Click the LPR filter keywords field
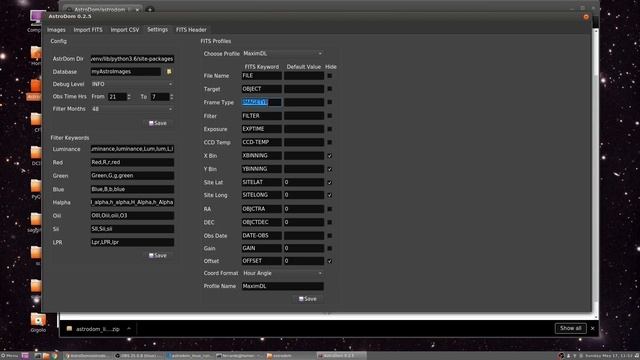This screenshot has height=360, width=640. pyautogui.click(x=132, y=242)
